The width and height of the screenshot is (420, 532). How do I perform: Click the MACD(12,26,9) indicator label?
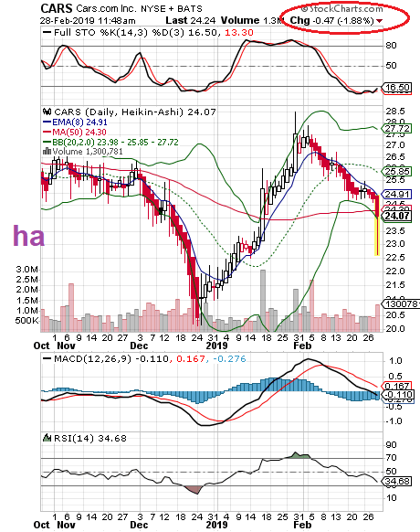tap(92, 359)
